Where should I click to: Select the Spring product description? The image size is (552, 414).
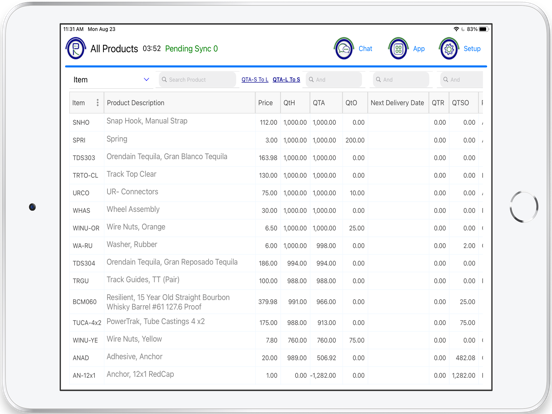(117, 139)
